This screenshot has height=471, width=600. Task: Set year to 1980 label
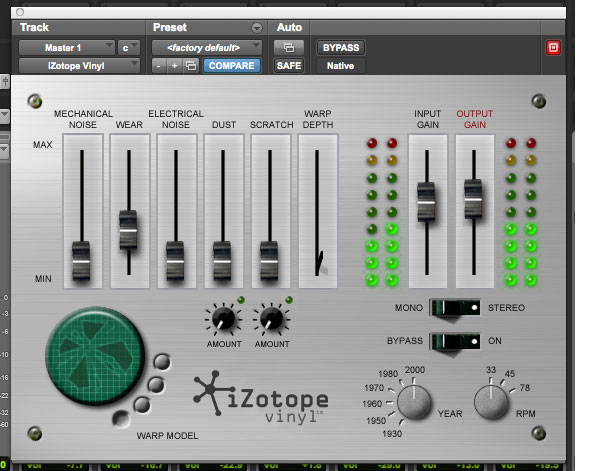point(388,373)
